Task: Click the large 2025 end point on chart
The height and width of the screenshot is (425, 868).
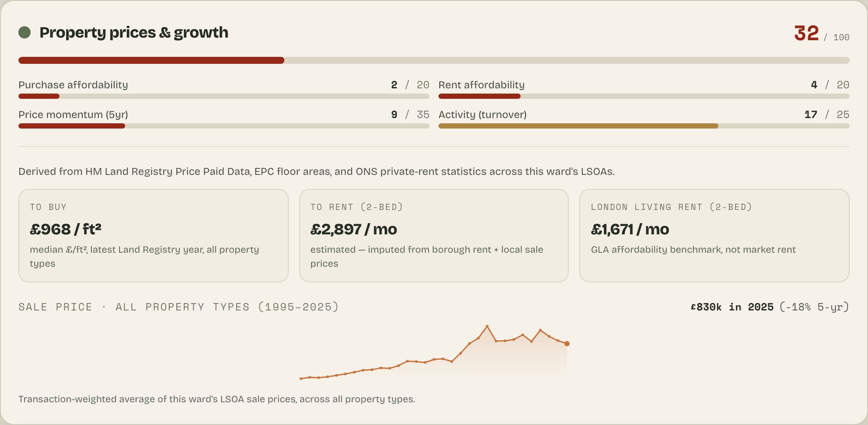Action: (567, 344)
